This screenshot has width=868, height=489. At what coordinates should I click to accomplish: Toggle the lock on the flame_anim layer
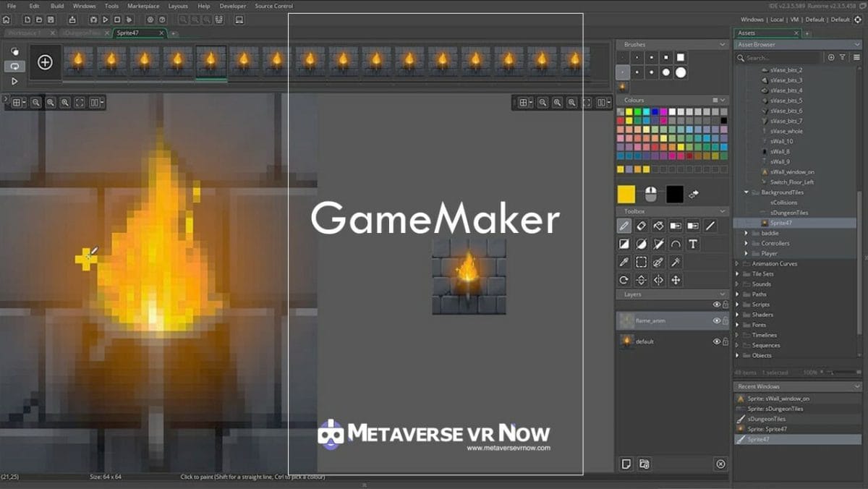pos(726,320)
